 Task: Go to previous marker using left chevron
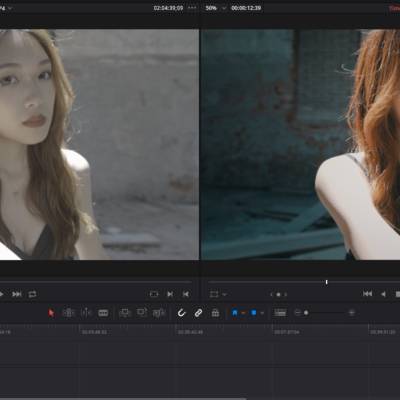(x=271, y=294)
